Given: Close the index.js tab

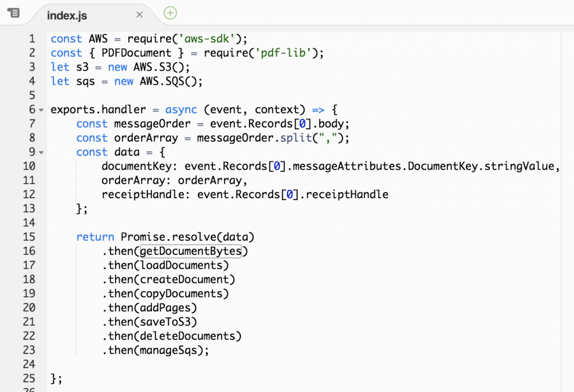Looking at the screenshot, I should 139,15.
